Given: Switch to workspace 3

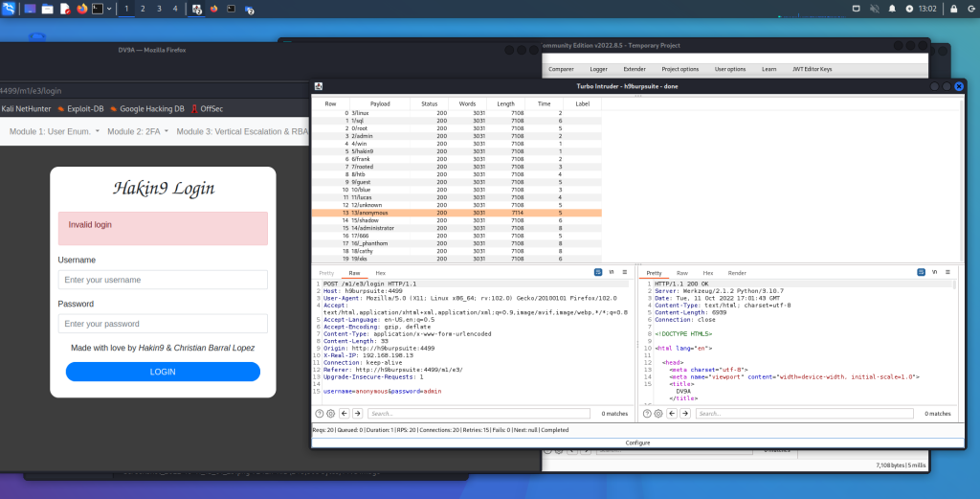Looking at the screenshot, I should pos(159,9).
